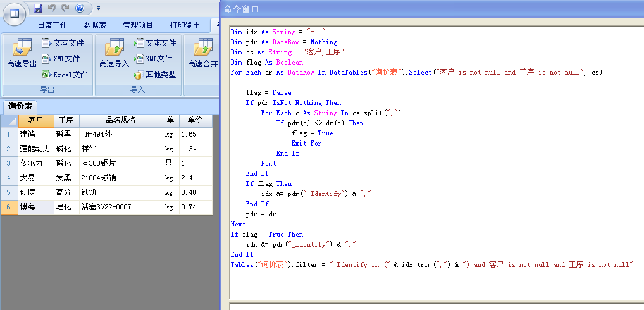Open the round application menu button
This screenshot has width=644, height=310.
point(15,13)
